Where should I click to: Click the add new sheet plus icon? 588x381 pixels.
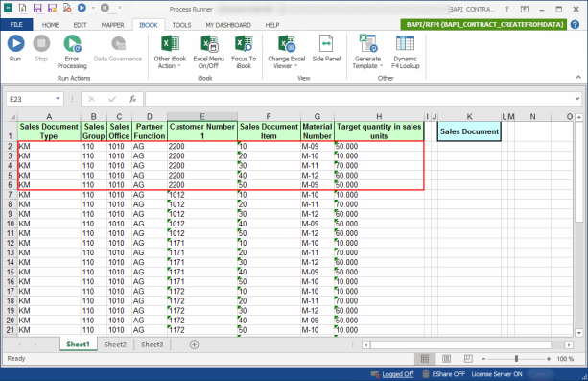click(194, 345)
